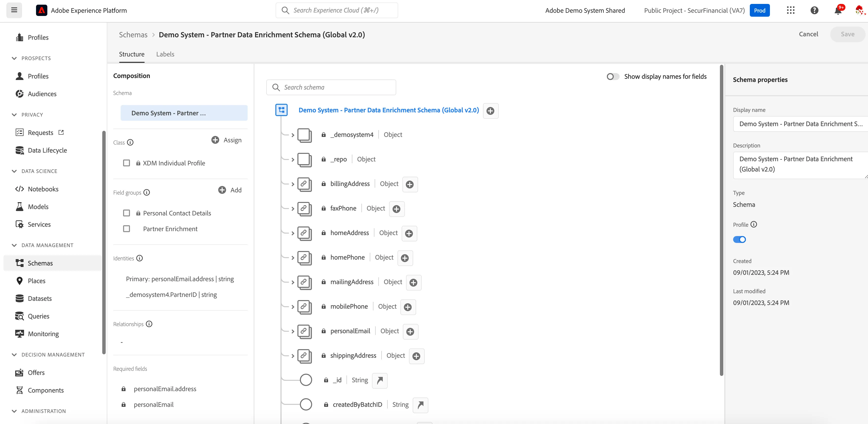Check the XDM Individual Profile checkbox

(x=126, y=163)
